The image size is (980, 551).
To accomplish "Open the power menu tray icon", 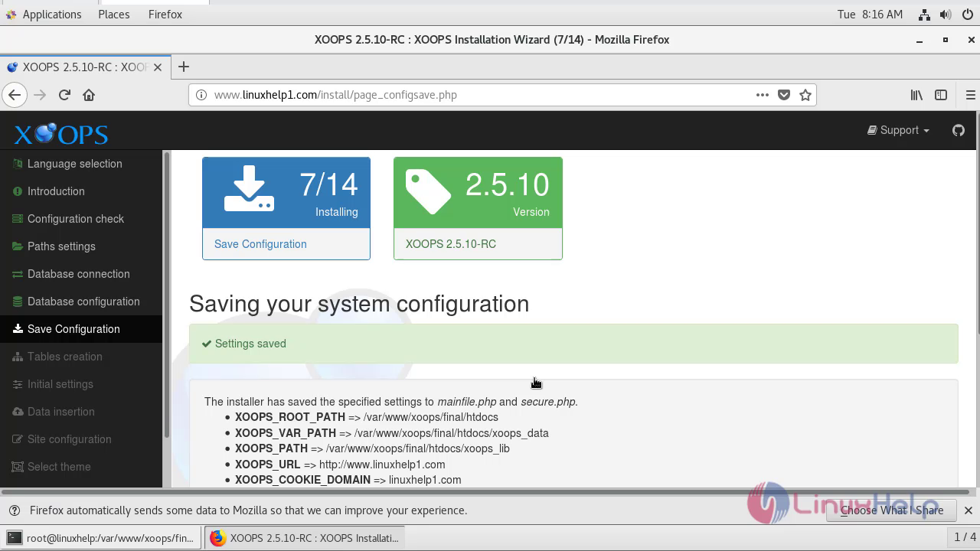I will (967, 15).
